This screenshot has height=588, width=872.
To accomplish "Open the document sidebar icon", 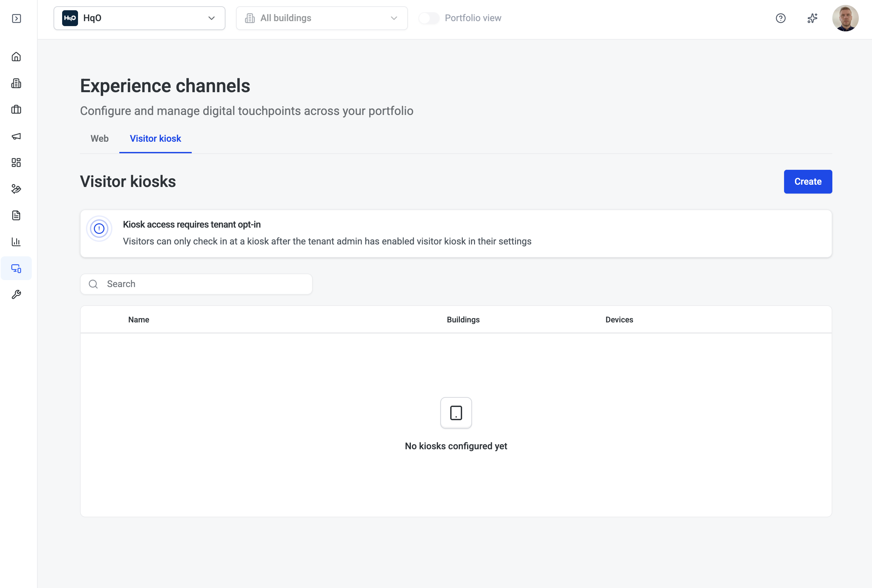I will click(16, 215).
